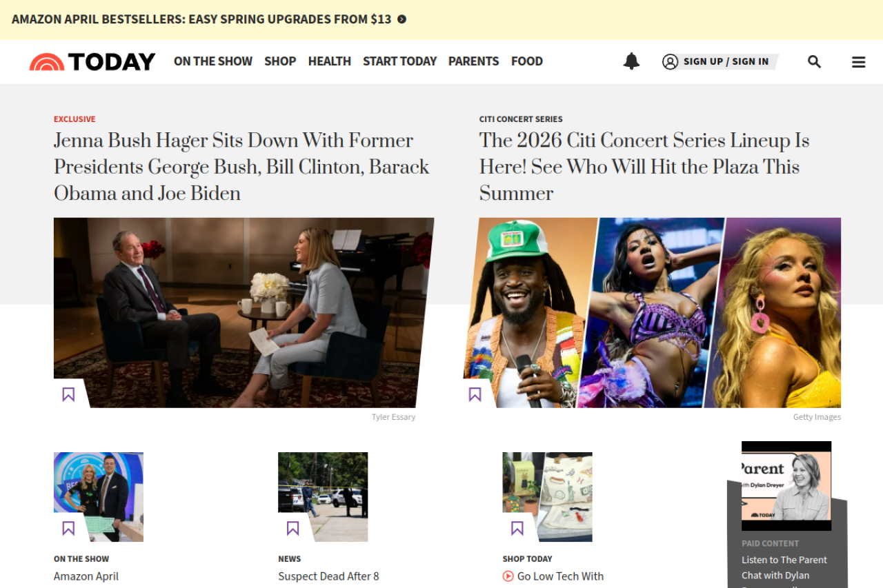Go to the Health section
This screenshot has width=883, height=588.
pos(330,61)
